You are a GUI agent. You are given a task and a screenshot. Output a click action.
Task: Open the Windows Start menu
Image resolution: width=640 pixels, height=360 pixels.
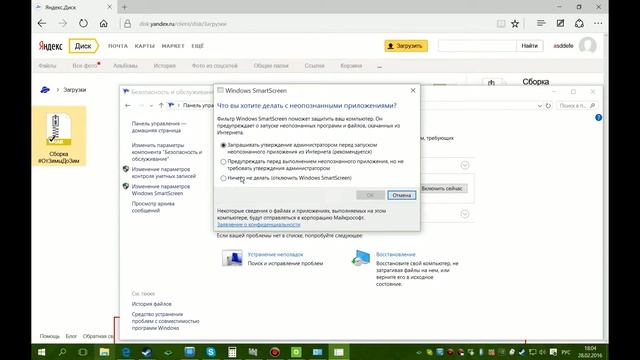[42, 352]
